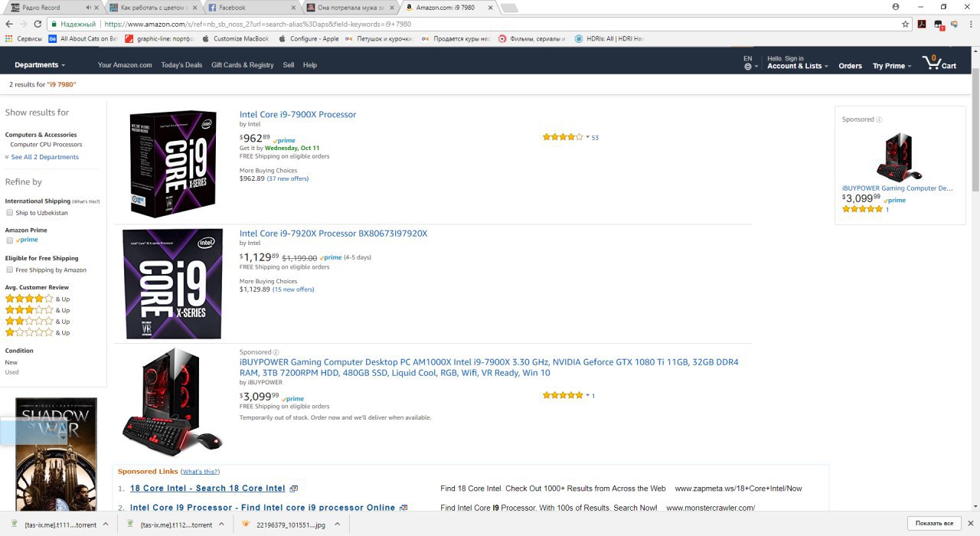Click the browser Back arrow
The image size is (980, 536).
(x=9, y=24)
